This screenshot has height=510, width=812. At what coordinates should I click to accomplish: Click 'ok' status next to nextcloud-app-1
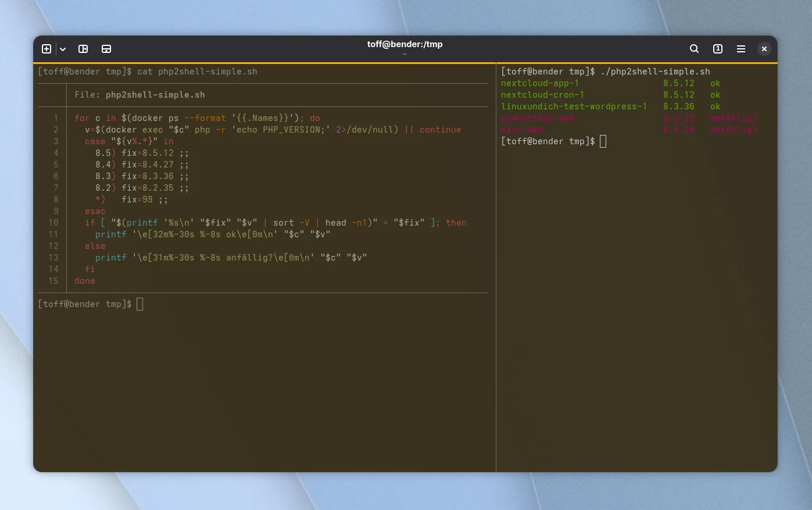pos(716,83)
